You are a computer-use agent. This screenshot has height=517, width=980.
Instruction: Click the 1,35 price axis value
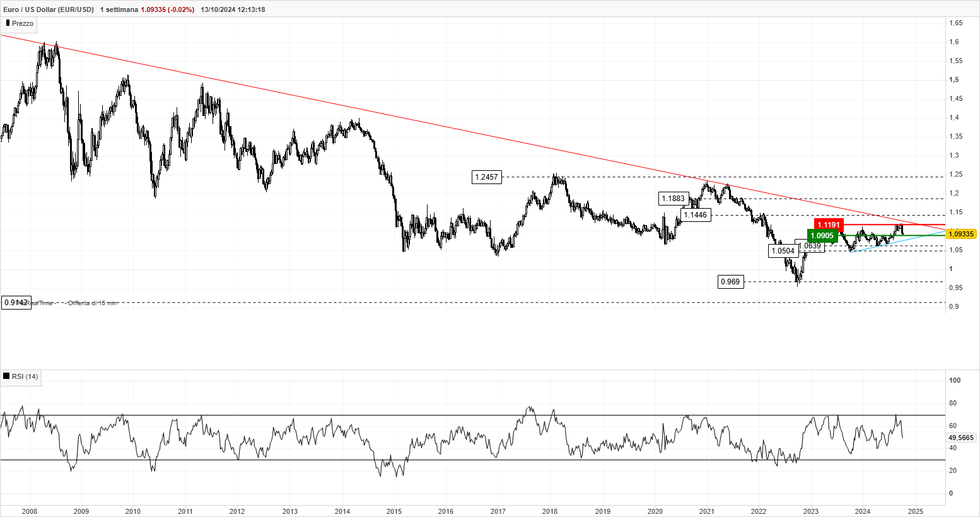pos(955,137)
